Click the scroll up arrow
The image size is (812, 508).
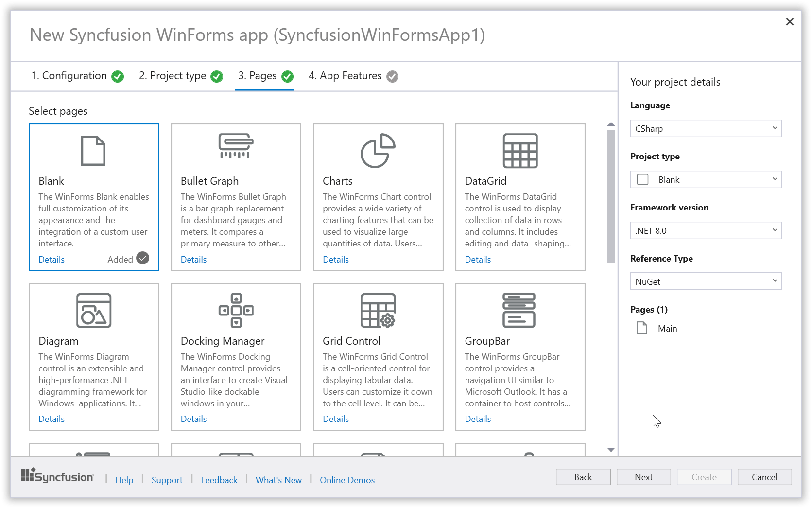[611, 124]
